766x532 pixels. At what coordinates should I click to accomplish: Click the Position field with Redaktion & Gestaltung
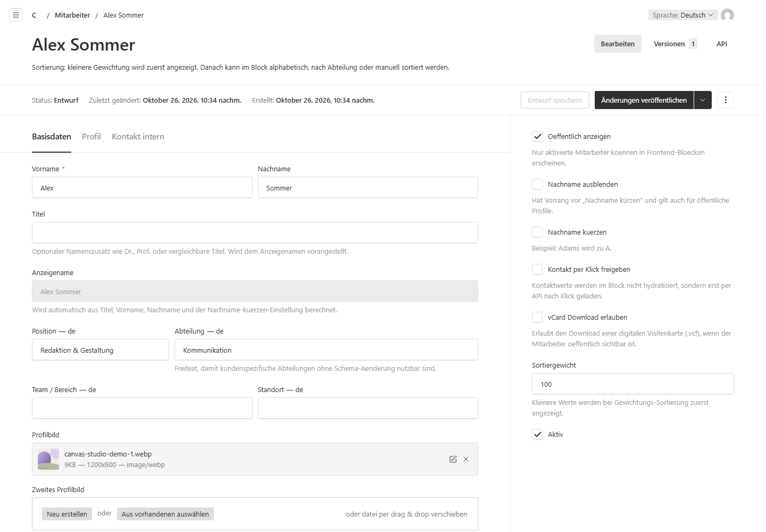point(101,350)
